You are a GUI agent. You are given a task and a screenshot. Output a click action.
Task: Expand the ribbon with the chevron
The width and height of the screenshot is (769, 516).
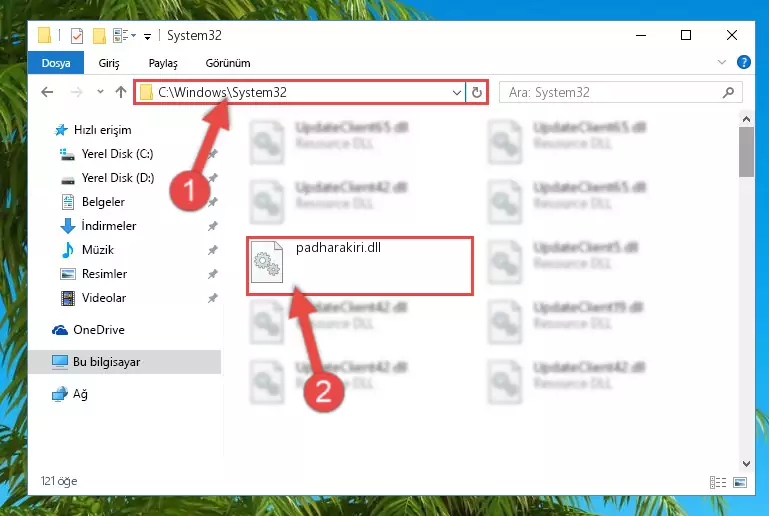721,62
